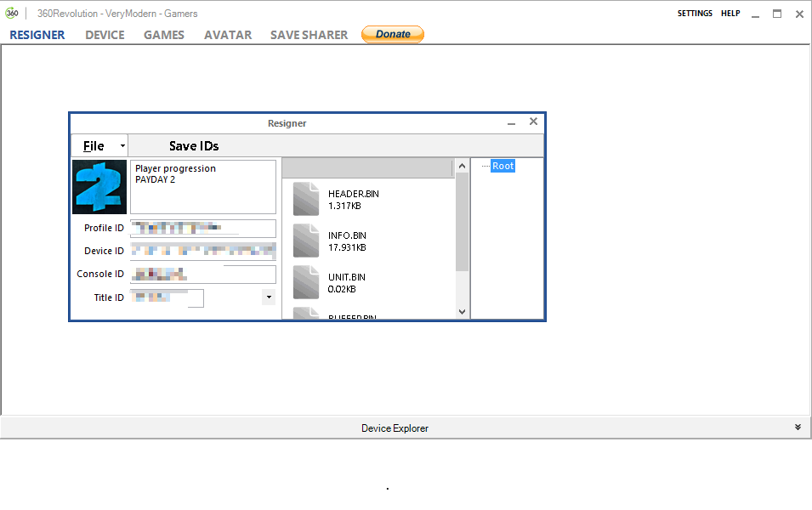The height and width of the screenshot is (510, 812).
Task: Open the HELP menu
Action: pos(730,14)
